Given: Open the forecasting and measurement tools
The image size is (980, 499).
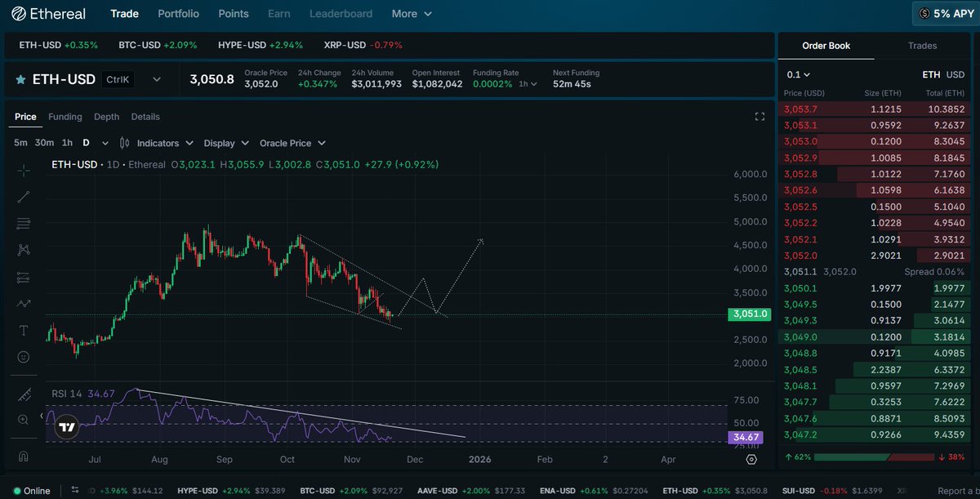Looking at the screenshot, I should (x=24, y=276).
